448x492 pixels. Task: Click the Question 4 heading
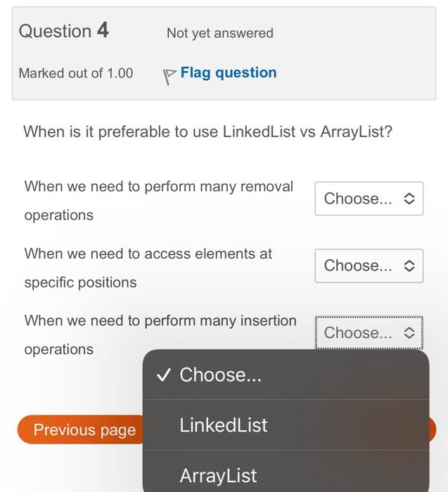pyautogui.click(x=64, y=31)
